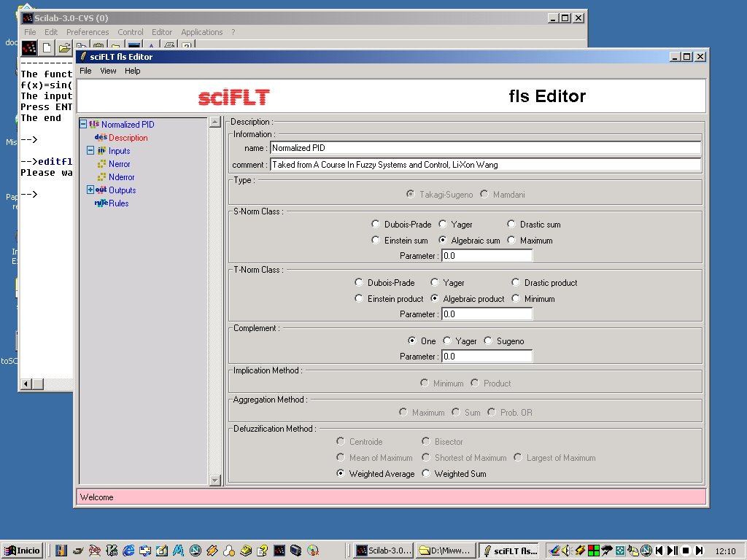This screenshot has height=560, width=747.
Task: Select Weighted Average defuzzification
Action: [340, 474]
